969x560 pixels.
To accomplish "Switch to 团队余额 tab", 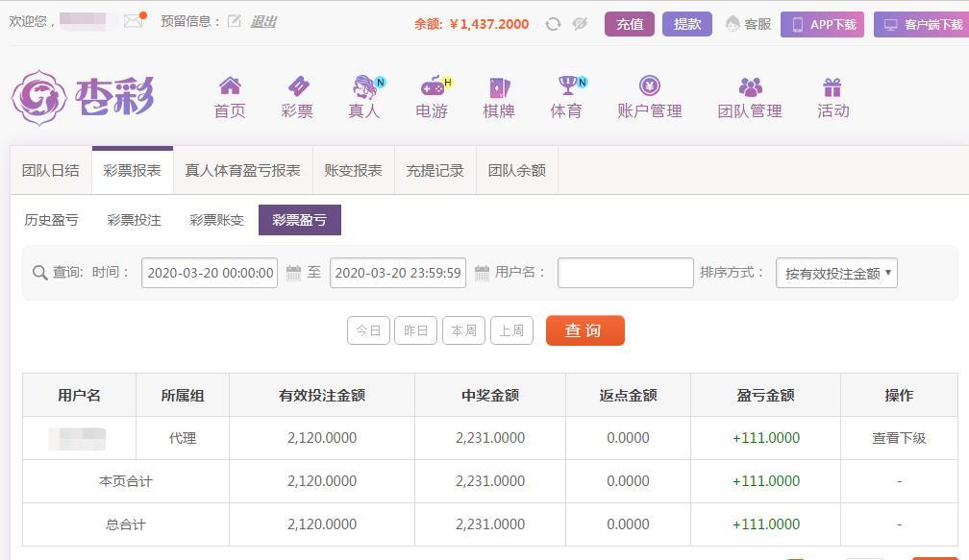I will (x=516, y=170).
